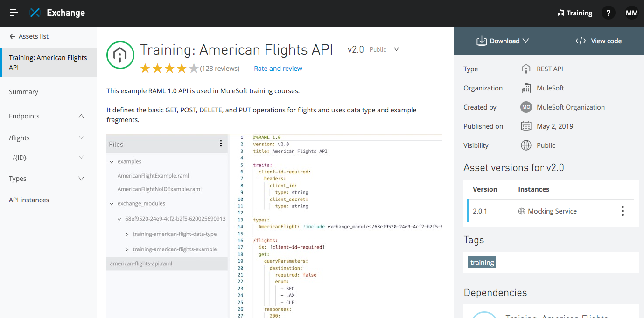Collapse the exchange_modules folder
Screen dimensions: 644x318
tap(112, 204)
